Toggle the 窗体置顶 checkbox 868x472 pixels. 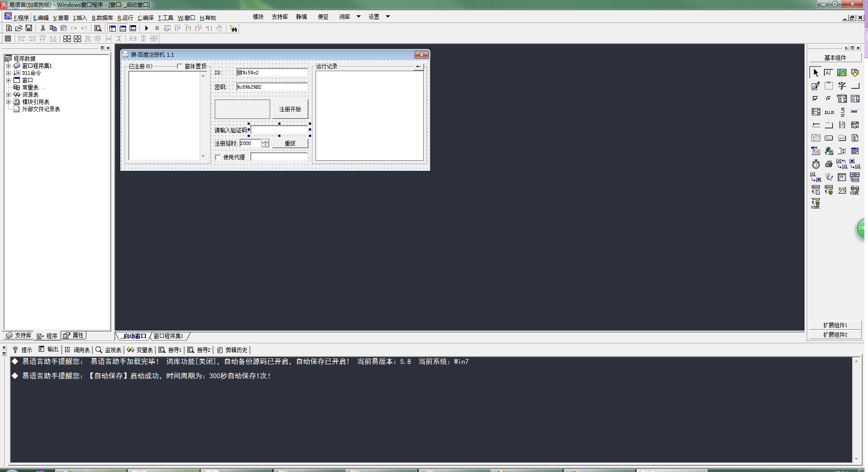pos(180,67)
